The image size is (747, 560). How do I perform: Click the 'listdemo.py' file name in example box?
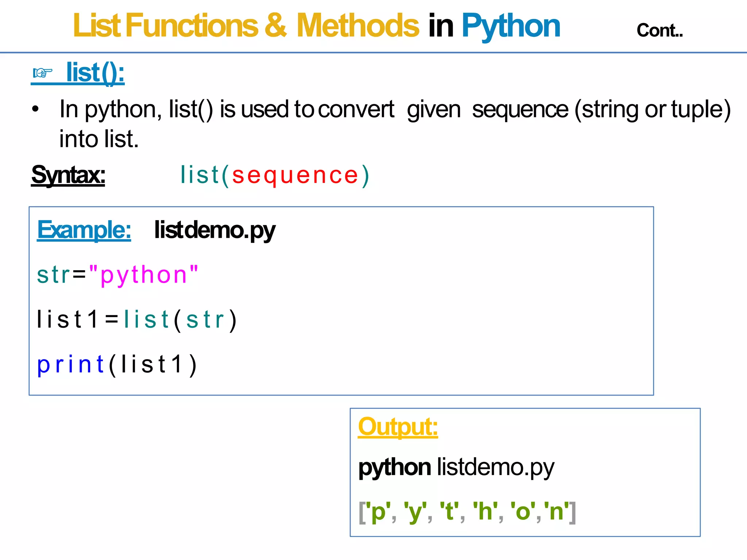pos(215,230)
